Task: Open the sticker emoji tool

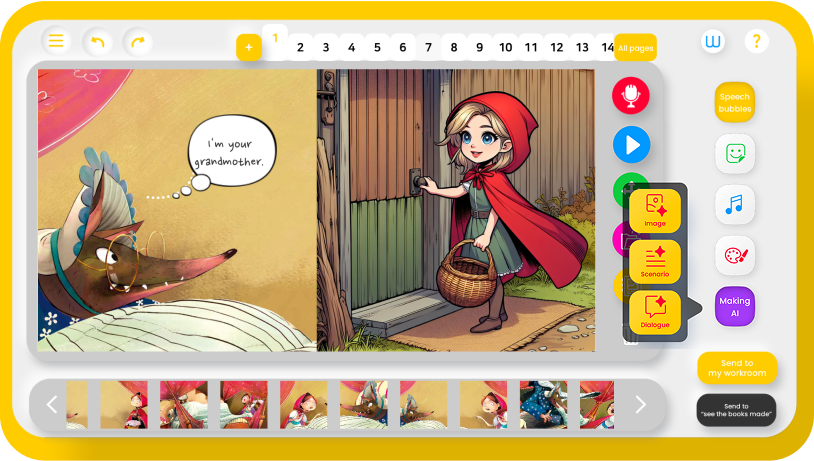Action: coord(735,153)
